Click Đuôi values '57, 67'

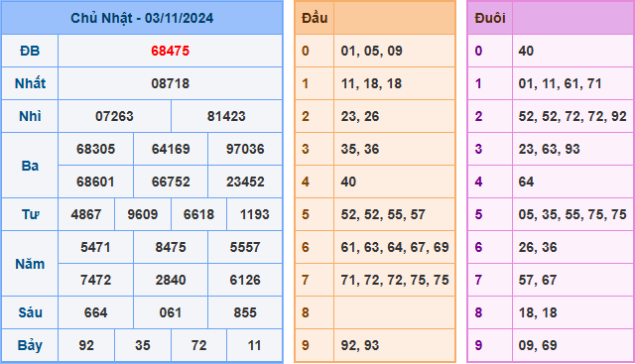coord(538,280)
